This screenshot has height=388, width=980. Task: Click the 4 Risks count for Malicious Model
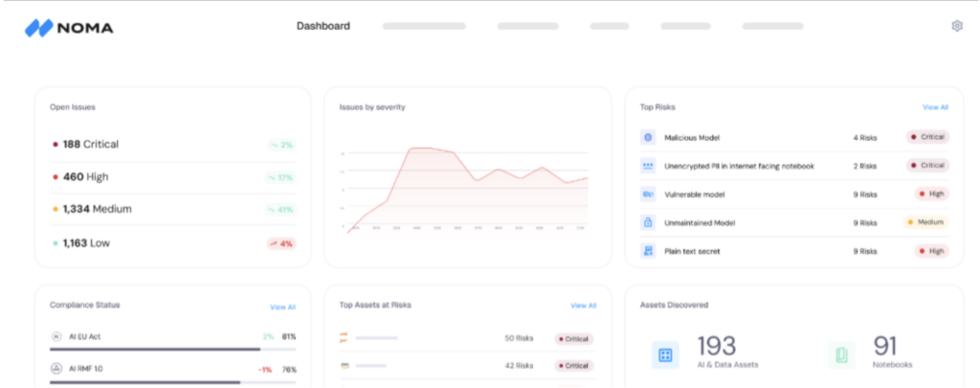tap(865, 138)
